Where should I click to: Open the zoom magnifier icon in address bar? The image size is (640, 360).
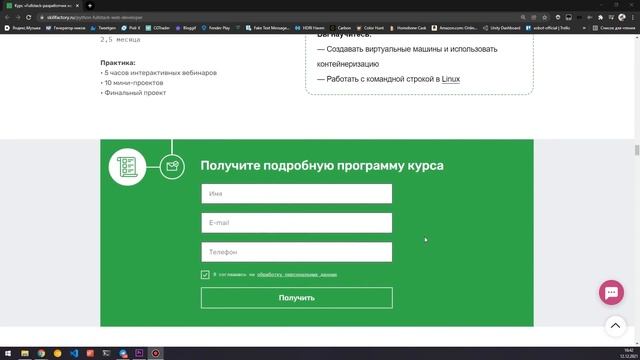(523, 18)
